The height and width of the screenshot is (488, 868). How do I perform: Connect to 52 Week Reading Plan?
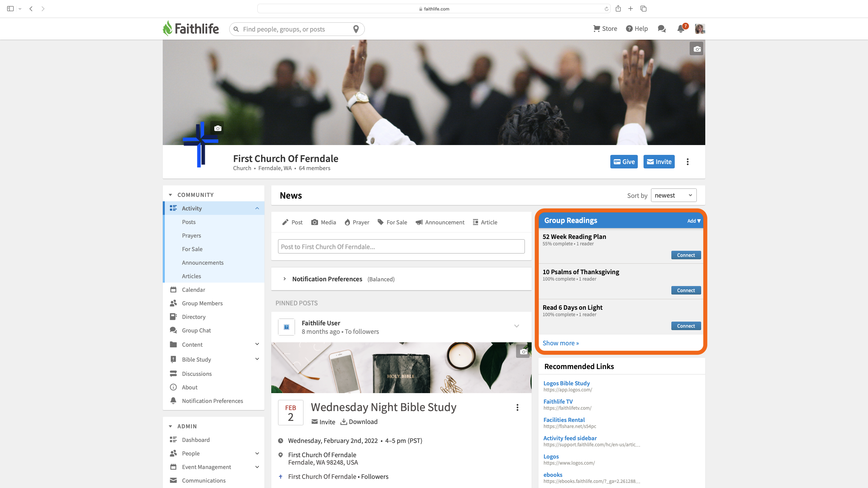(x=686, y=255)
